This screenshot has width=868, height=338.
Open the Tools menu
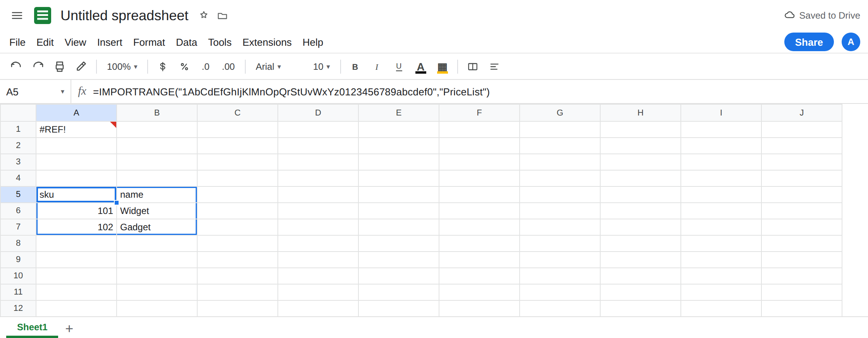click(x=220, y=42)
